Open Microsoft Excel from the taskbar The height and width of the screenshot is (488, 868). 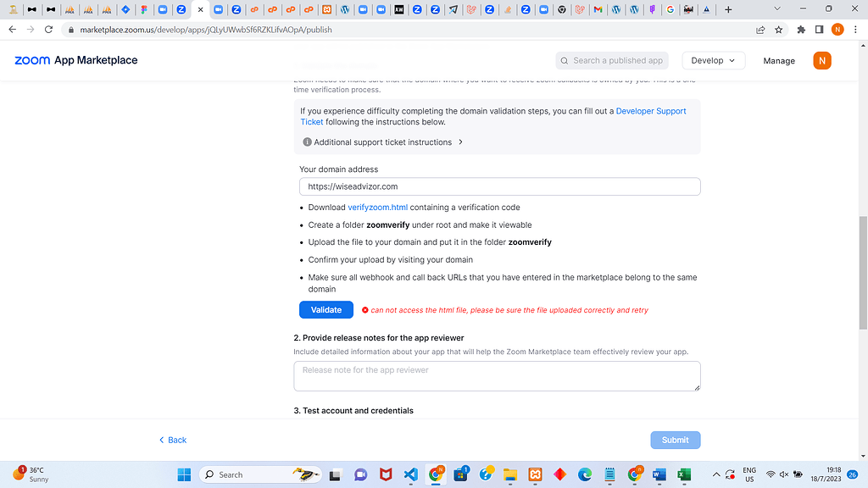tap(683, 474)
